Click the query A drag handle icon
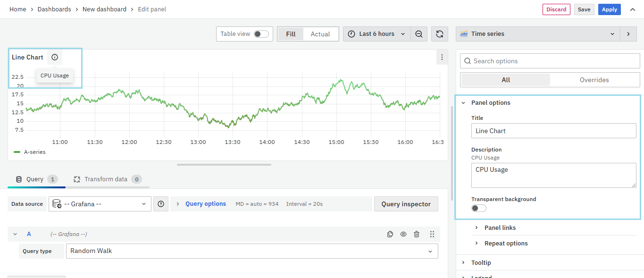Screen dimensions: 644x278 point(432,234)
